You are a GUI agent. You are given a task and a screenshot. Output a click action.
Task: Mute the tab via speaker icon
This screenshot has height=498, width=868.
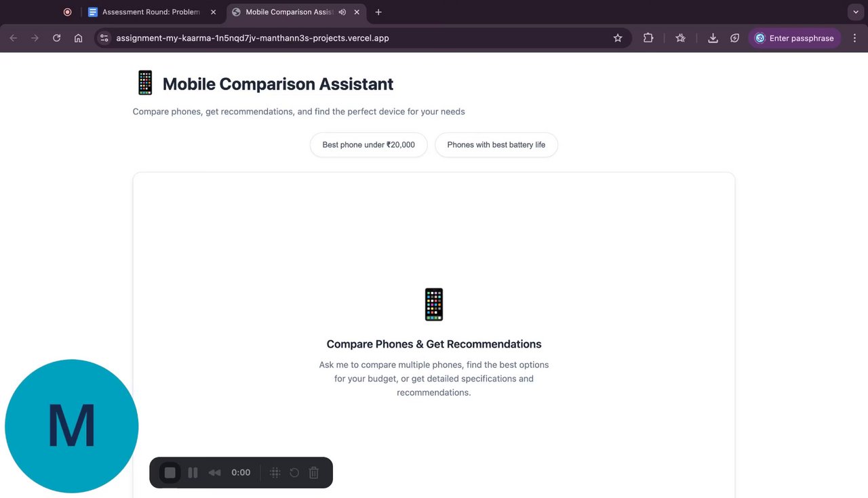[x=342, y=12]
